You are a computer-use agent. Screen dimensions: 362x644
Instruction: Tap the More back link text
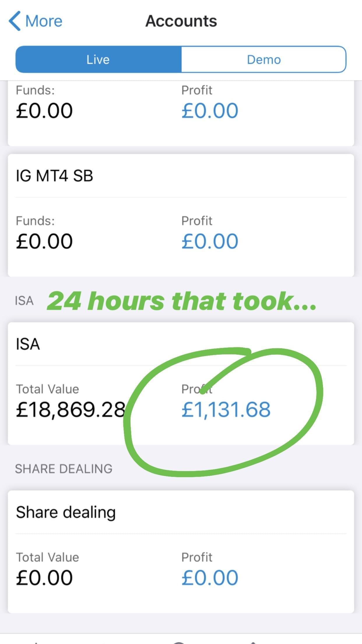click(44, 21)
